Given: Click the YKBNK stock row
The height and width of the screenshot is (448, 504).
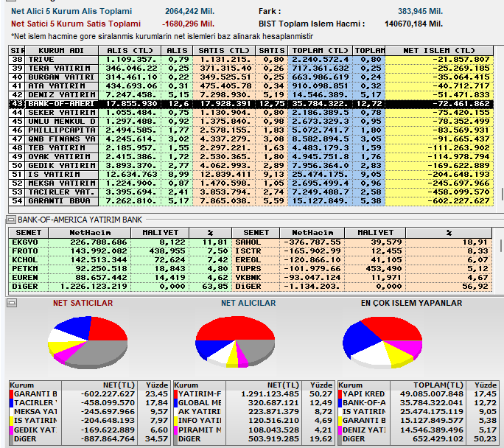Looking at the screenshot, I should (x=362, y=278).
